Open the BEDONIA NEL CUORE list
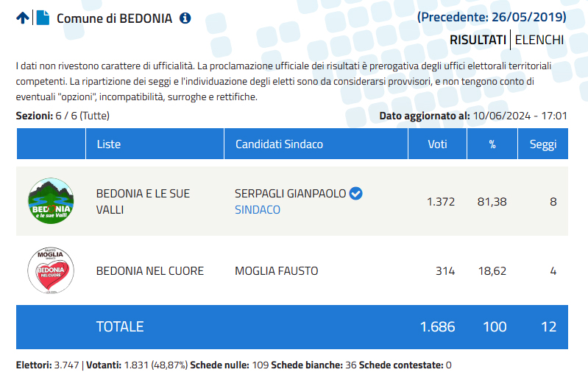The width and height of the screenshot is (588, 375). [150, 271]
